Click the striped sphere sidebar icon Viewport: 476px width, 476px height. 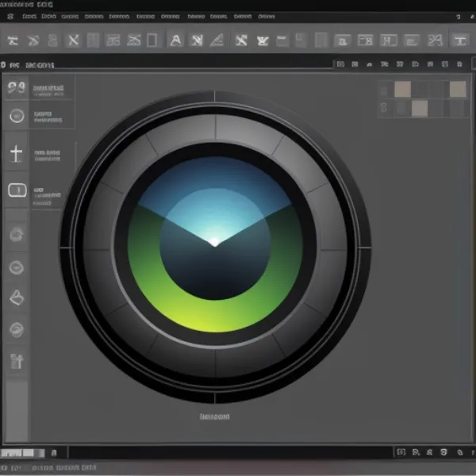pos(17,330)
